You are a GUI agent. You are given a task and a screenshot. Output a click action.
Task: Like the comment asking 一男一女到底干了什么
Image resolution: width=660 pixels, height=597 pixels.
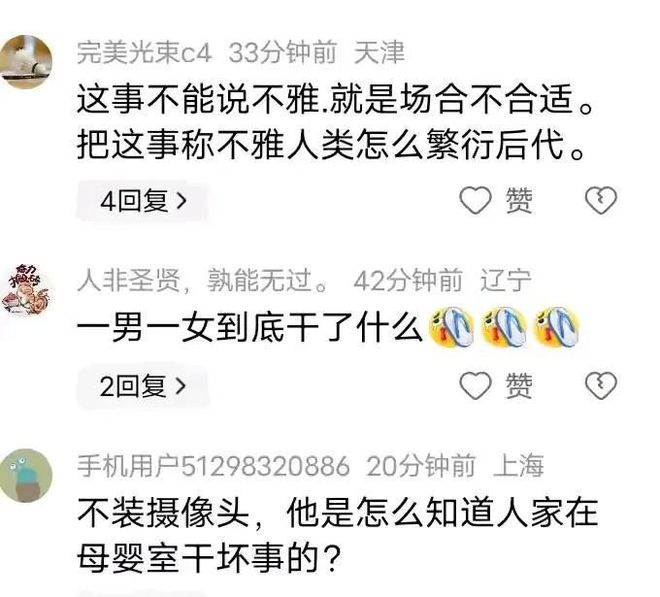coord(475,385)
